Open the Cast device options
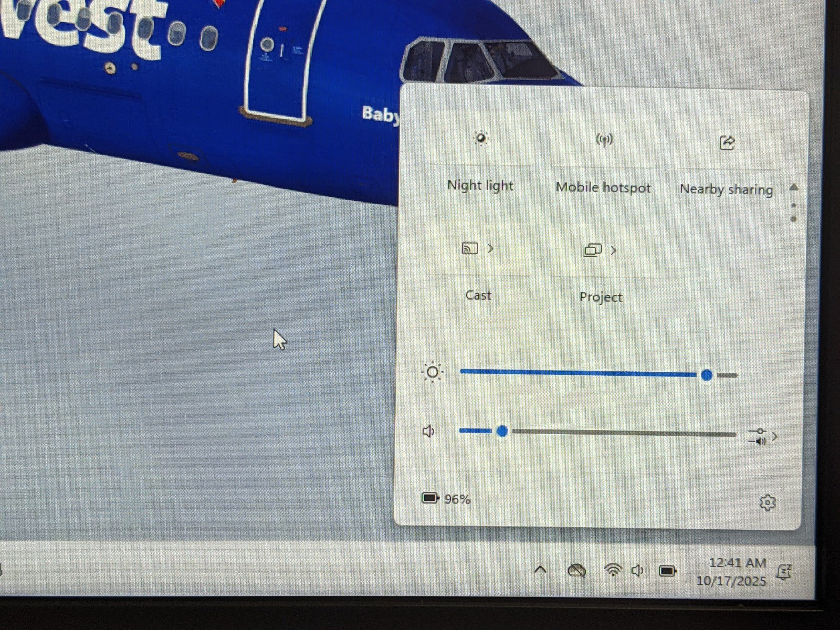 (490, 249)
